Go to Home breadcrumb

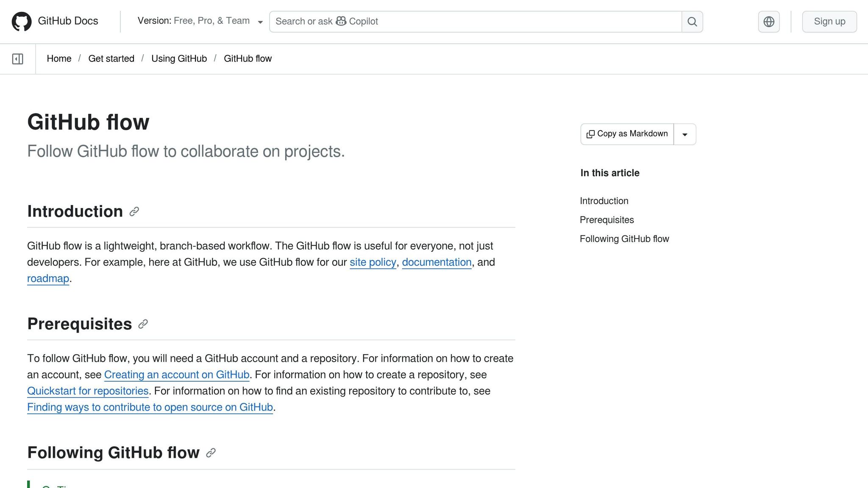(x=59, y=58)
